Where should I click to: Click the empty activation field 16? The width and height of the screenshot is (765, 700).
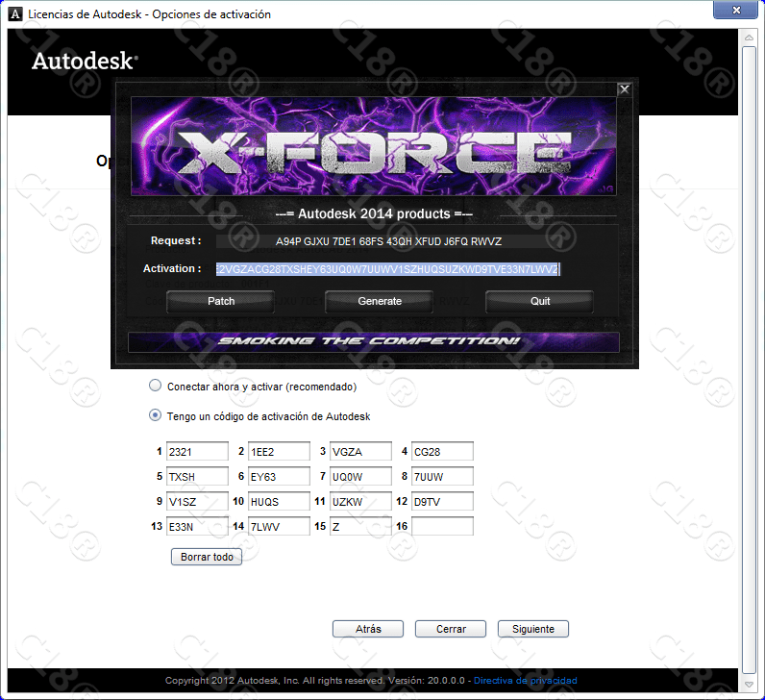tap(442, 526)
